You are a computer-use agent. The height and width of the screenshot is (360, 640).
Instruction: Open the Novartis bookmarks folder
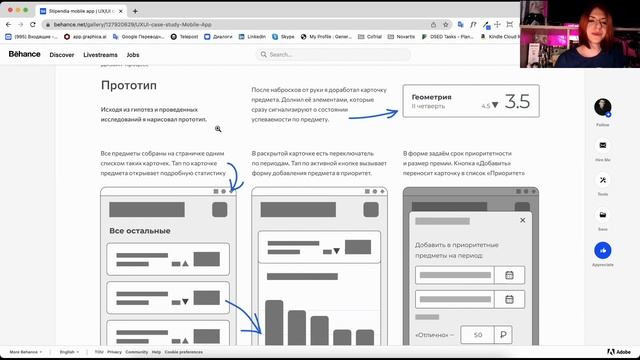401,37
